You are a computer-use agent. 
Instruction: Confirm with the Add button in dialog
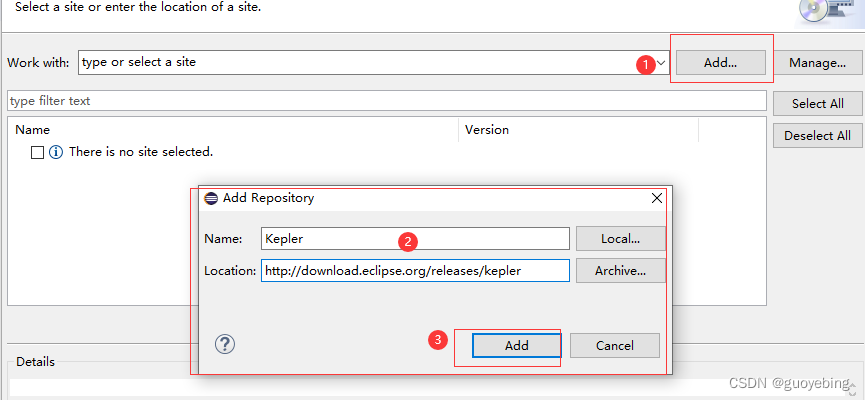[x=517, y=346]
